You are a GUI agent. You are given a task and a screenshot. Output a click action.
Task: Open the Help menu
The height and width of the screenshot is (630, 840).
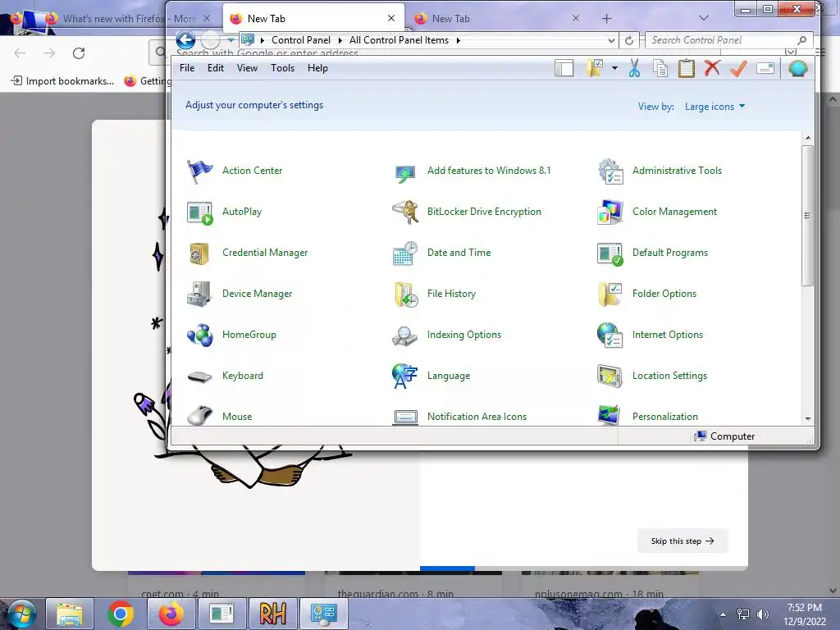coord(317,68)
